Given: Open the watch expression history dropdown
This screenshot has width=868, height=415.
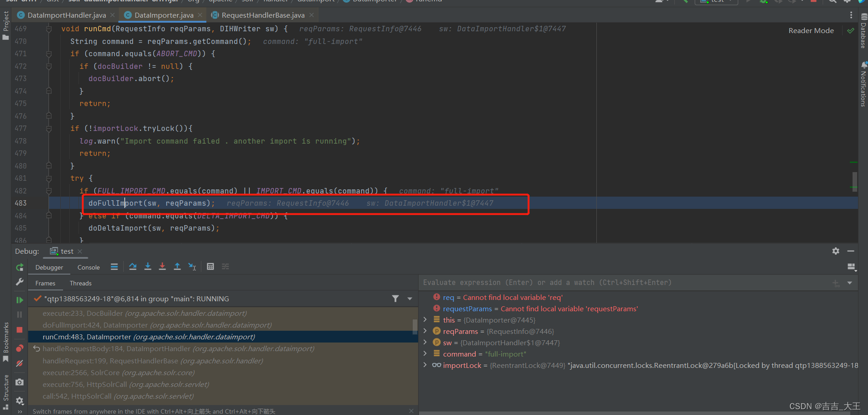Looking at the screenshot, I should (x=850, y=283).
